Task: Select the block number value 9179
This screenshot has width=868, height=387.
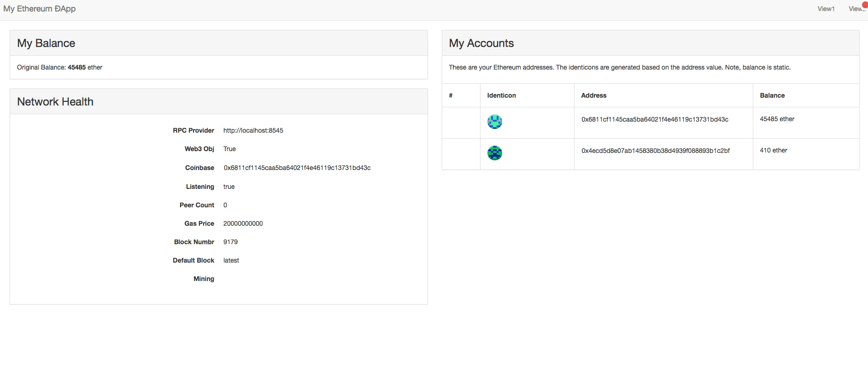Action: [x=230, y=242]
